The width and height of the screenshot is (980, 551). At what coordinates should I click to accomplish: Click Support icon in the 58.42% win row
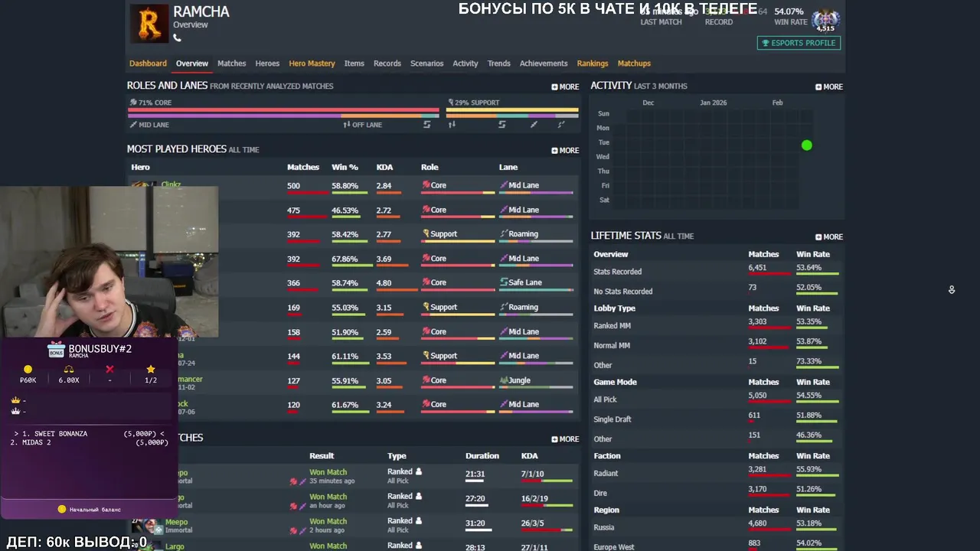(426, 234)
